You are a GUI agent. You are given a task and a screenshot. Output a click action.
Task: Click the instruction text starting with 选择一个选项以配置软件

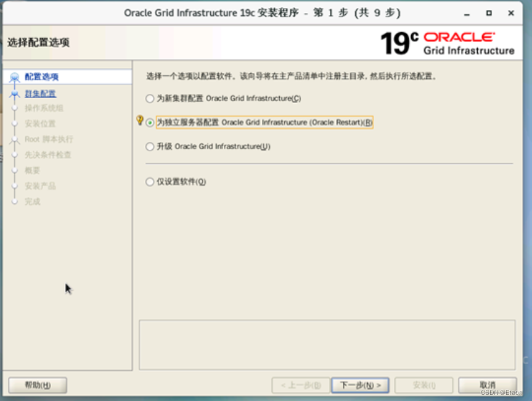(x=291, y=76)
